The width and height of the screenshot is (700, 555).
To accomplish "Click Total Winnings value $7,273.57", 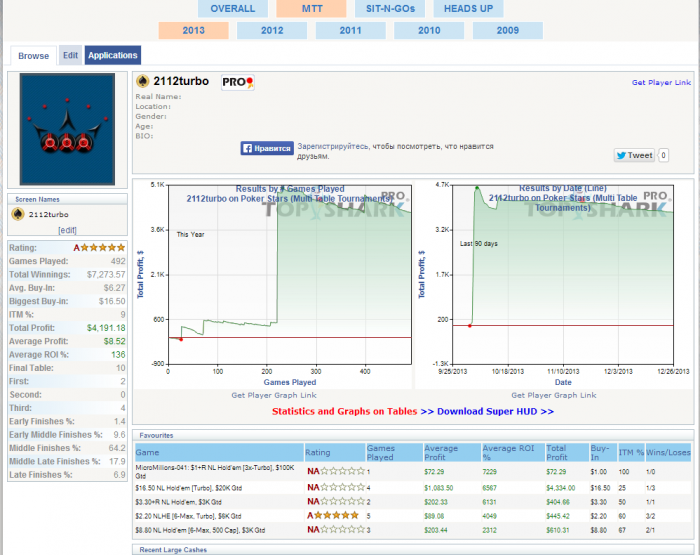I will 106,275.
